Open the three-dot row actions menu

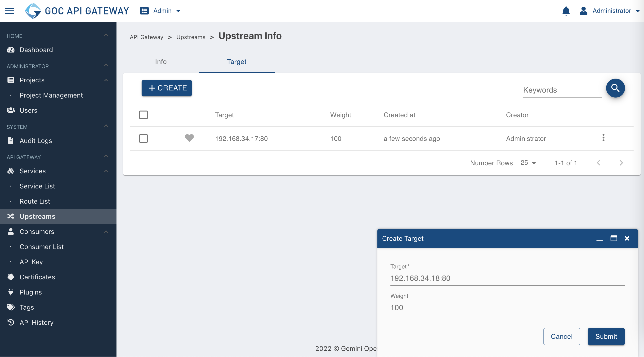point(603,138)
